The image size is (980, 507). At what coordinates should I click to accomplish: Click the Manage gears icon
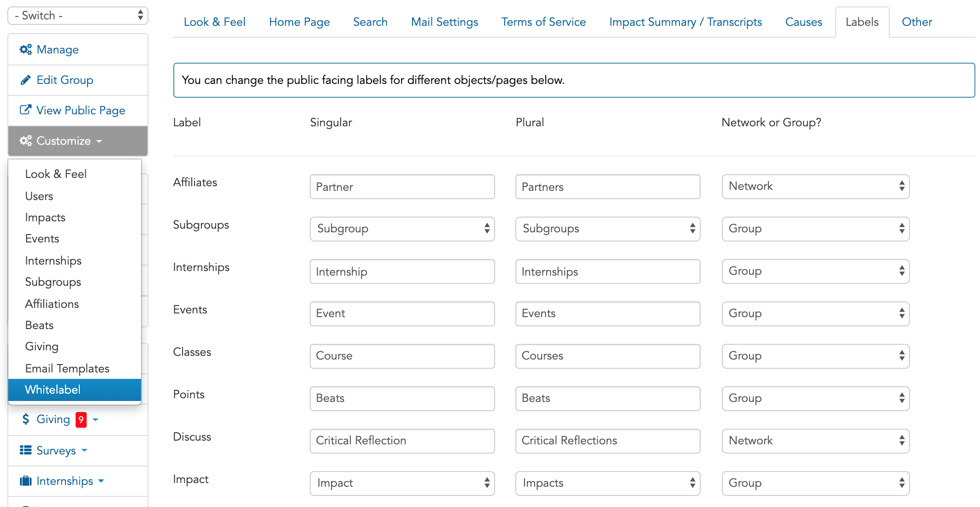click(26, 49)
